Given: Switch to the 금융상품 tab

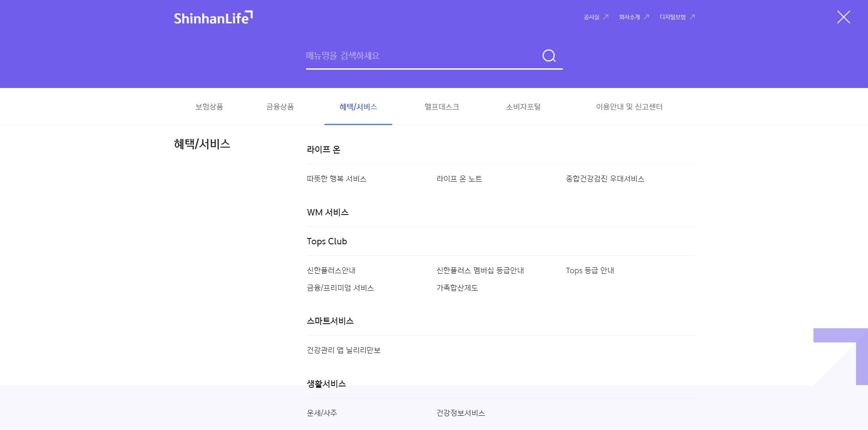Looking at the screenshot, I should pos(280,107).
